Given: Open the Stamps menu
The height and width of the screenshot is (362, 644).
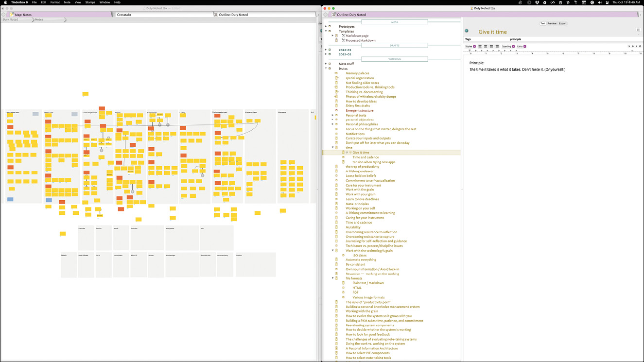Looking at the screenshot, I should (x=90, y=2).
